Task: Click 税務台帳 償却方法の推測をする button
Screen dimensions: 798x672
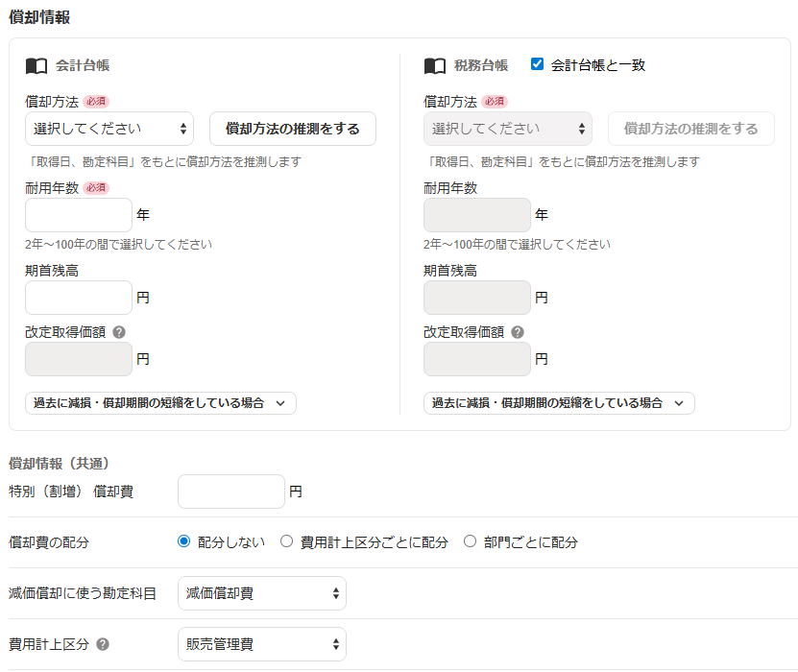Action: point(691,129)
